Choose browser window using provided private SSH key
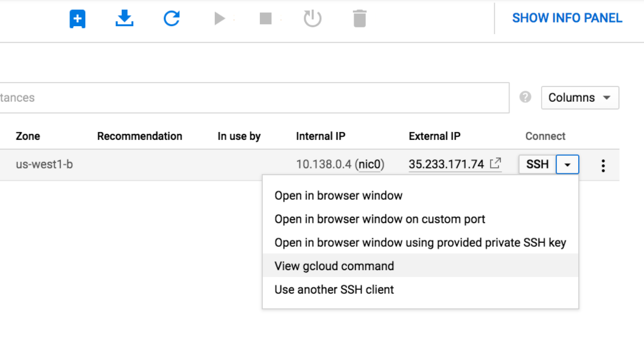Screen dimensions: 644x342 pos(420,243)
